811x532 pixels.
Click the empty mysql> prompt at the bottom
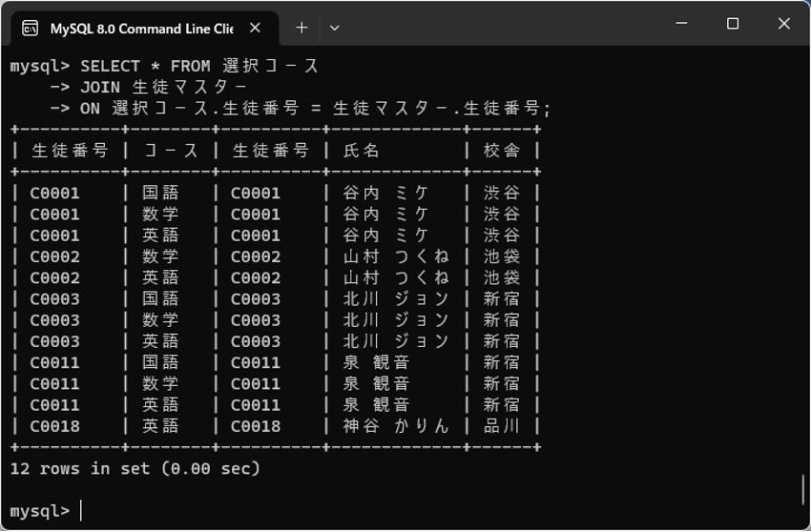46,511
